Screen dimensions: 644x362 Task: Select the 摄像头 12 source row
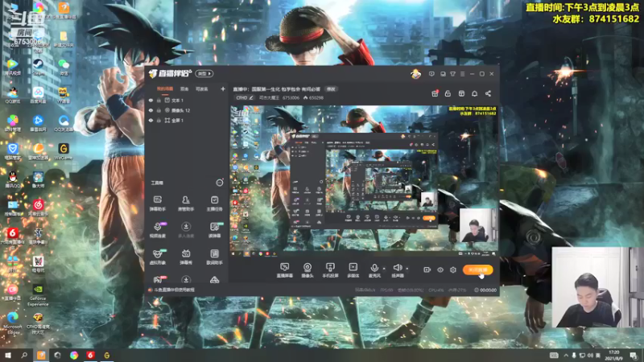pos(187,110)
